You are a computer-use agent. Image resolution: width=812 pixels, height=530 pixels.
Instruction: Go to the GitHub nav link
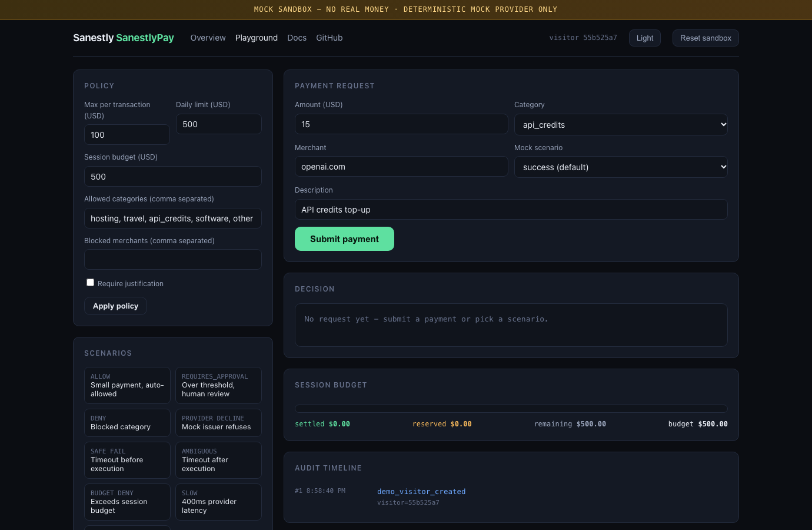330,38
